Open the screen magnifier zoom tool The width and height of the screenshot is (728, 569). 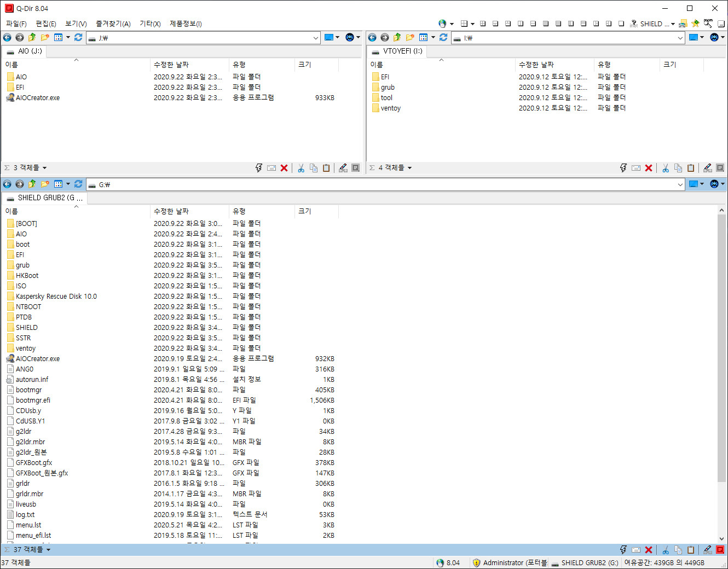(708, 24)
